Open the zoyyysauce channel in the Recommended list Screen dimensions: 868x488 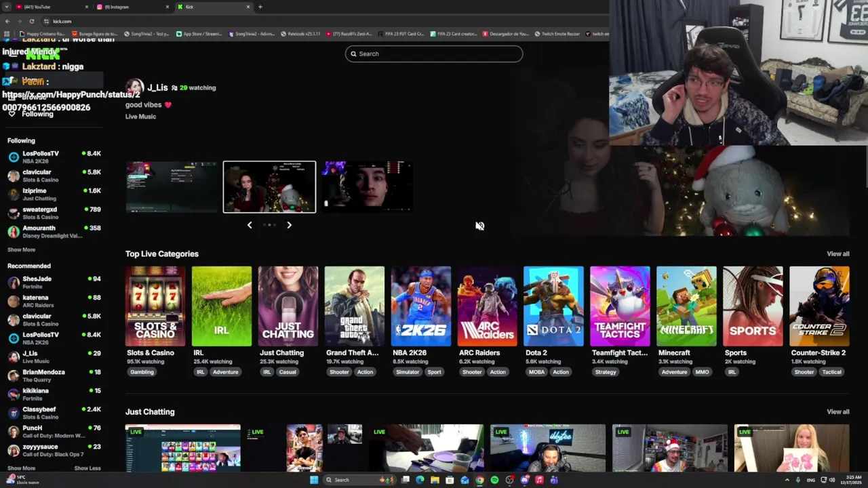[54, 450]
